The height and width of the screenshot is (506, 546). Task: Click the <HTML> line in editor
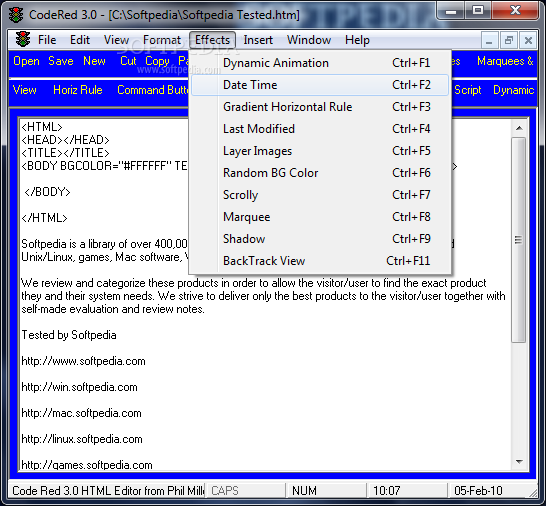[42, 127]
